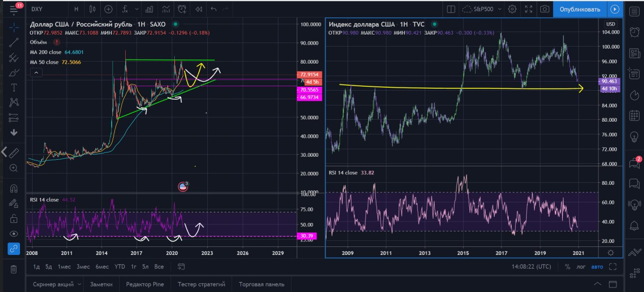Switch to the Тестер стратегий tab
Viewport: 644px width, 292px height.
coord(201,284)
